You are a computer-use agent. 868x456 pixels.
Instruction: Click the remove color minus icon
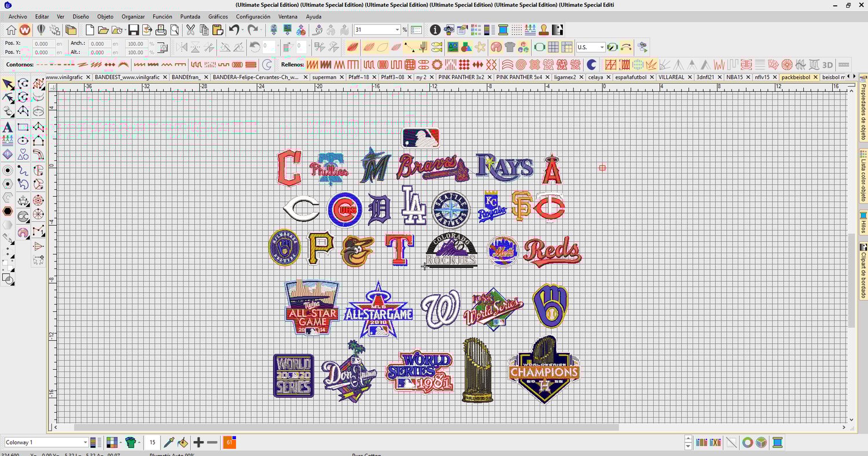212,443
